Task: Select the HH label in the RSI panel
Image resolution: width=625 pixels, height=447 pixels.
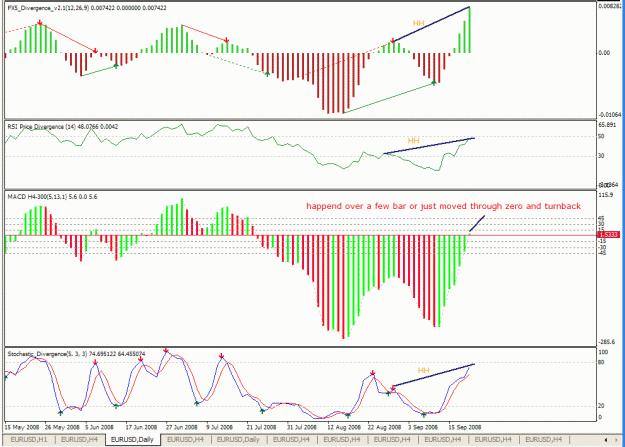Action: pyautogui.click(x=413, y=141)
